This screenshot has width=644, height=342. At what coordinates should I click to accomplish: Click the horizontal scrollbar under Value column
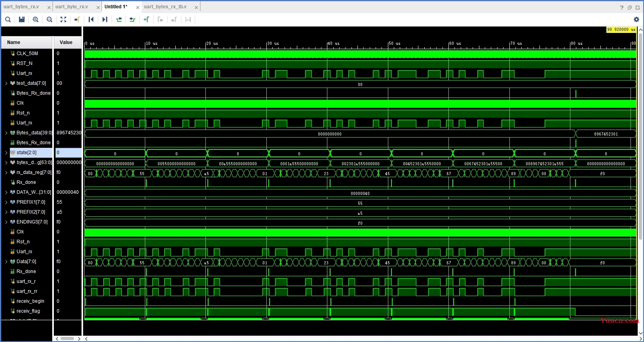[67, 338]
